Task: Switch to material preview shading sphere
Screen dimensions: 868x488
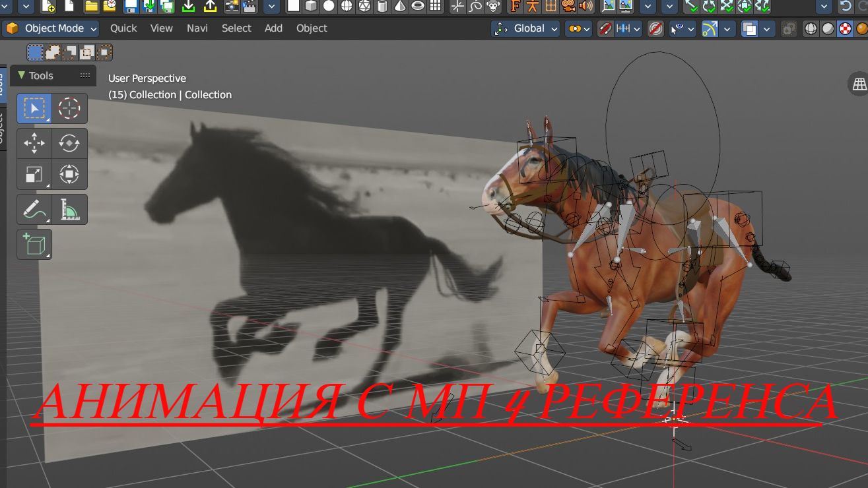Action: [845, 29]
